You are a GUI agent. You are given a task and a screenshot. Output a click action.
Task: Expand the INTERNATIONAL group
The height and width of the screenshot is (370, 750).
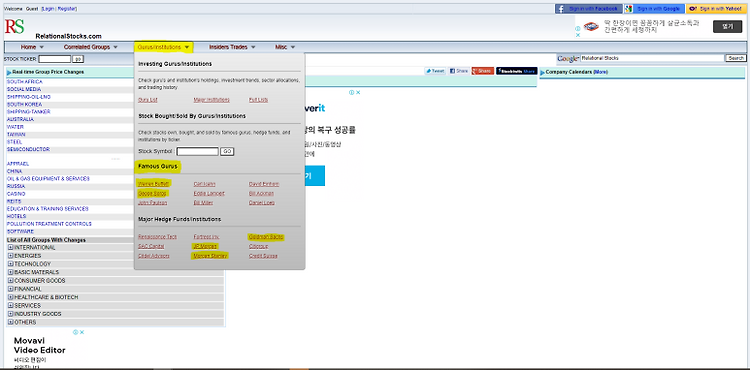[11, 248]
